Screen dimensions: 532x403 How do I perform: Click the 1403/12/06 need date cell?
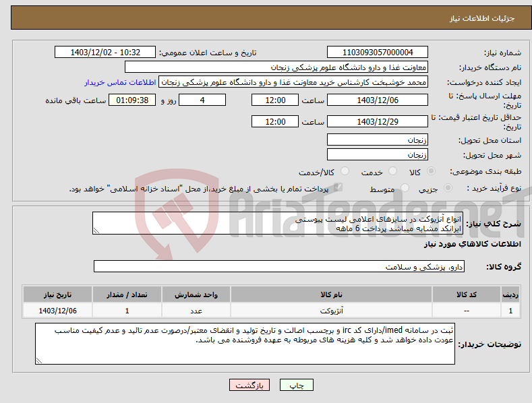point(57,311)
